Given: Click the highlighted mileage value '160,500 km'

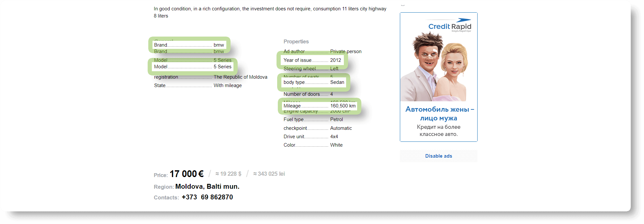Looking at the screenshot, I should (343, 106).
